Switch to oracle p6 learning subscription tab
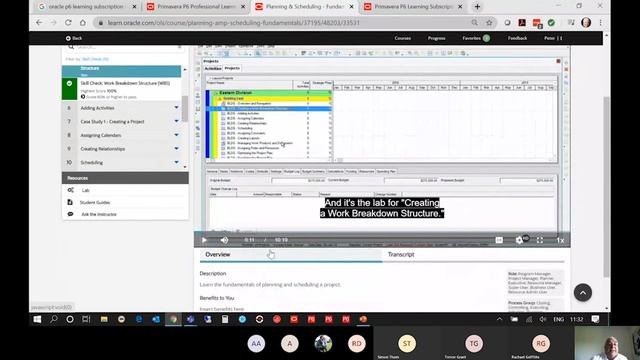Image resolution: width=640 pixels, height=360 pixels. (86, 7)
